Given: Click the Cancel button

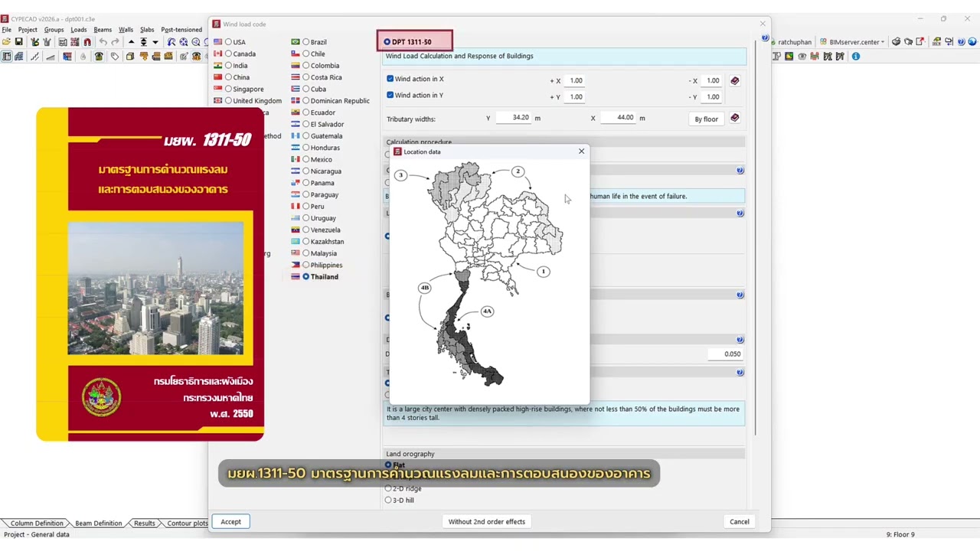Looking at the screenshot, I should click(740, 522).
